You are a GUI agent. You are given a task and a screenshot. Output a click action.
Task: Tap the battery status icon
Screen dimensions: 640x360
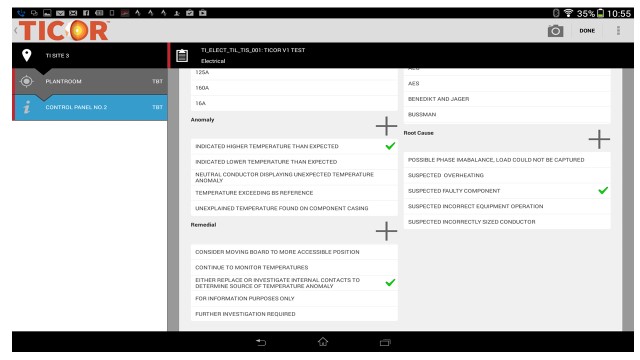pyautogui.click(x=600, y=13)
